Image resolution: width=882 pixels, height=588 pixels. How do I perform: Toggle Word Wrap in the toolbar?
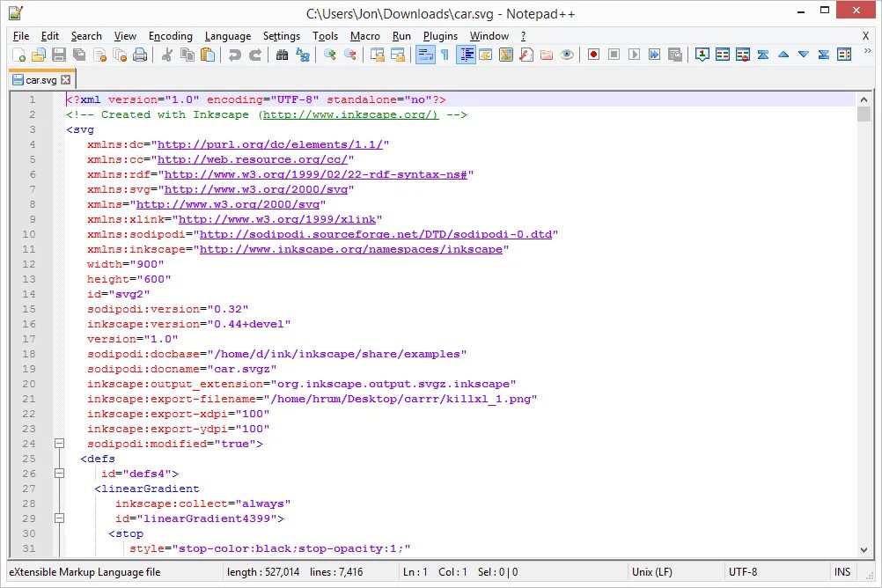tap(425, 55)
